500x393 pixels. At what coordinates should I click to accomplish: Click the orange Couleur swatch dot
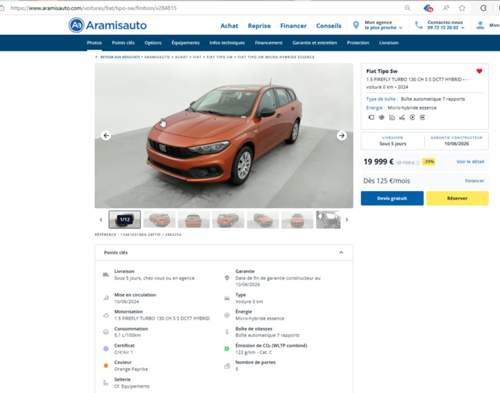point(106,366)
